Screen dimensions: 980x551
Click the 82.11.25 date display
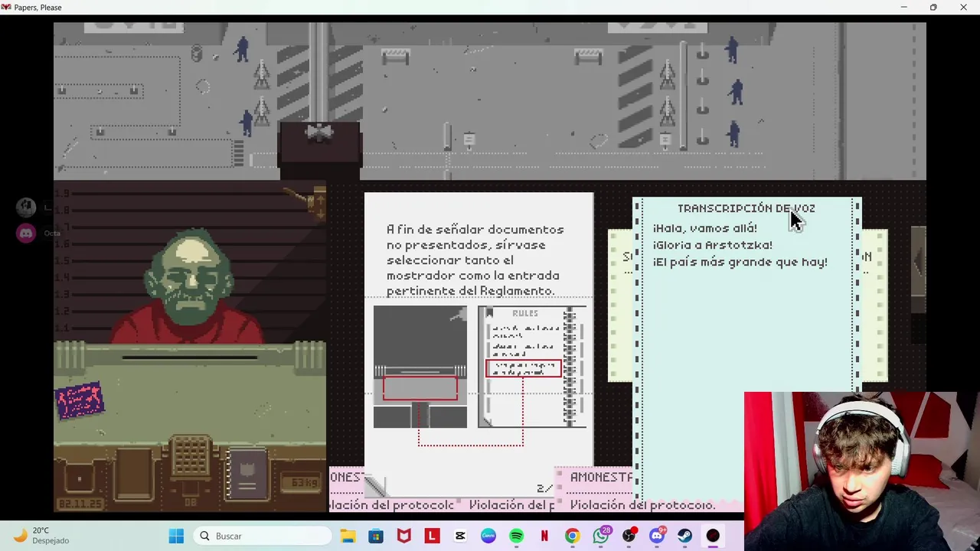click(79, 504)
